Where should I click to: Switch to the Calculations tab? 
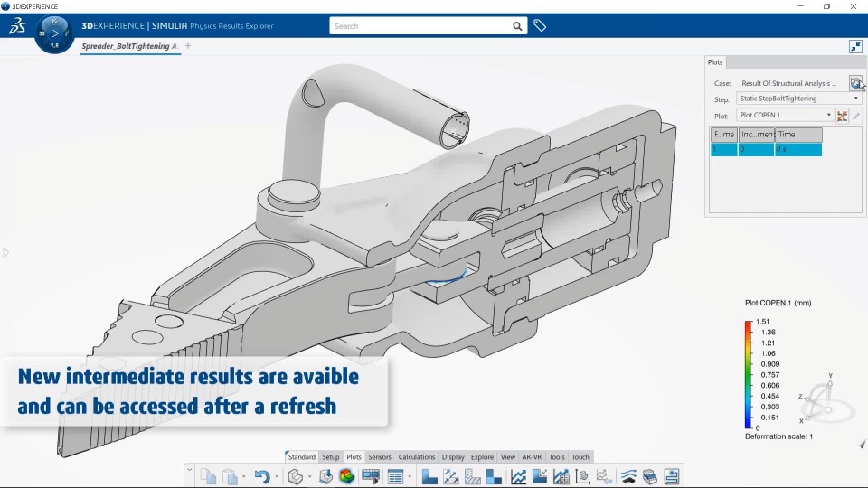(417, 457)
